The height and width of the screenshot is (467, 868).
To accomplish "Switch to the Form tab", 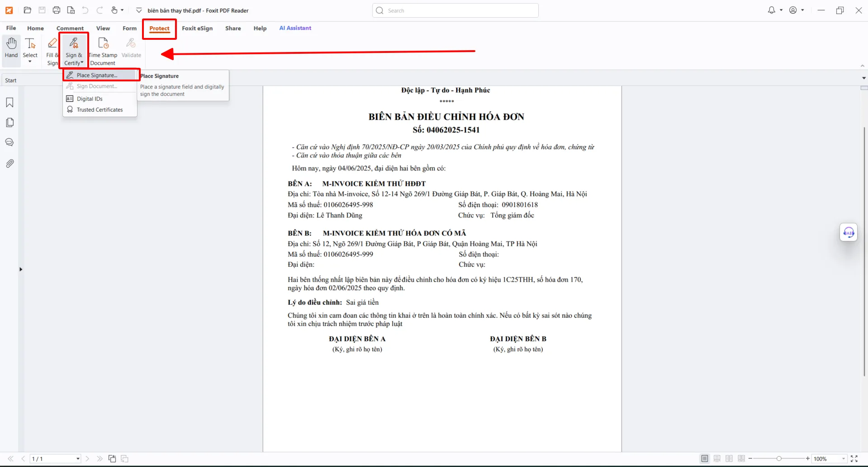I will pyautogui.click(x=129, y=28).
